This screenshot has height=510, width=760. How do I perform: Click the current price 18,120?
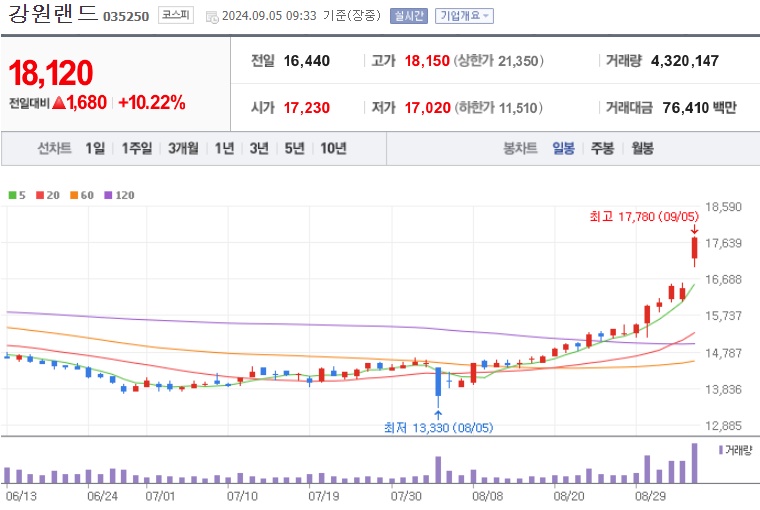(x=51, y=73)
